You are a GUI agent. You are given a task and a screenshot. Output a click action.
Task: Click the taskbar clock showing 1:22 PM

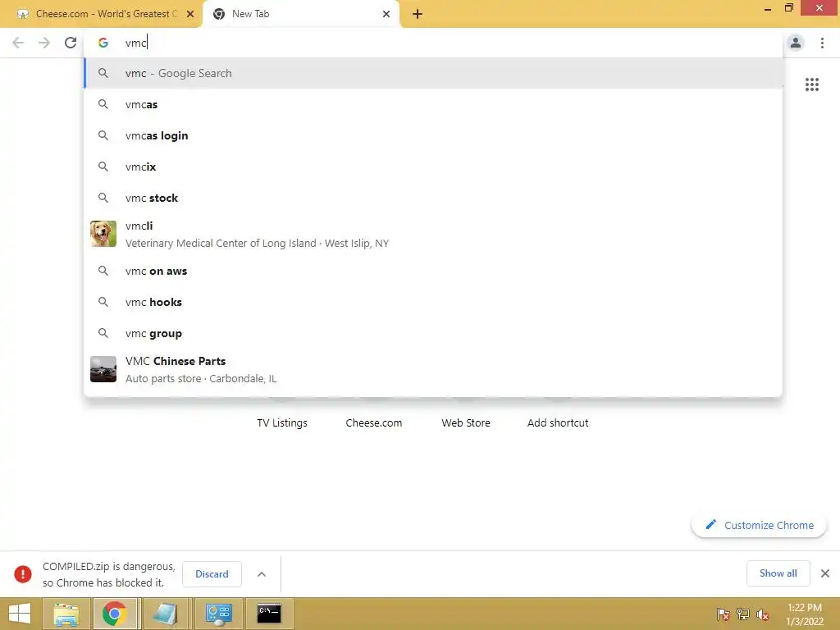pyautogui.click(x=805, y=614)
